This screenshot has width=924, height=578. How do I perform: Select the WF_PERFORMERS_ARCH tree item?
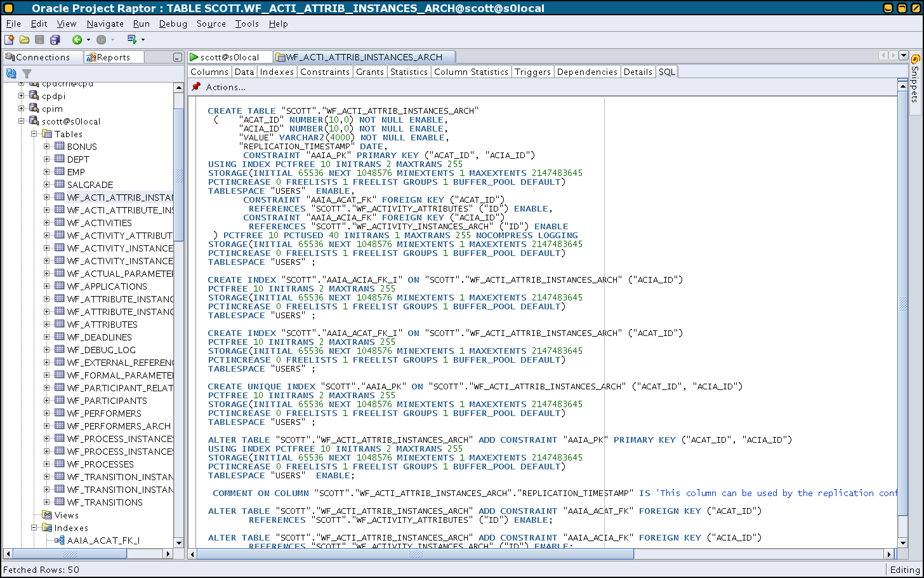119,426
